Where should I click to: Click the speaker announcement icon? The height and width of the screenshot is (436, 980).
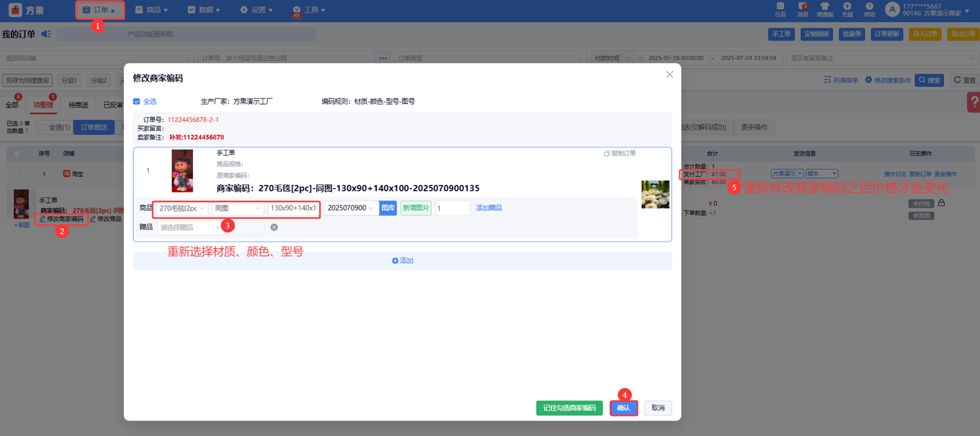(x=46, y=34)
